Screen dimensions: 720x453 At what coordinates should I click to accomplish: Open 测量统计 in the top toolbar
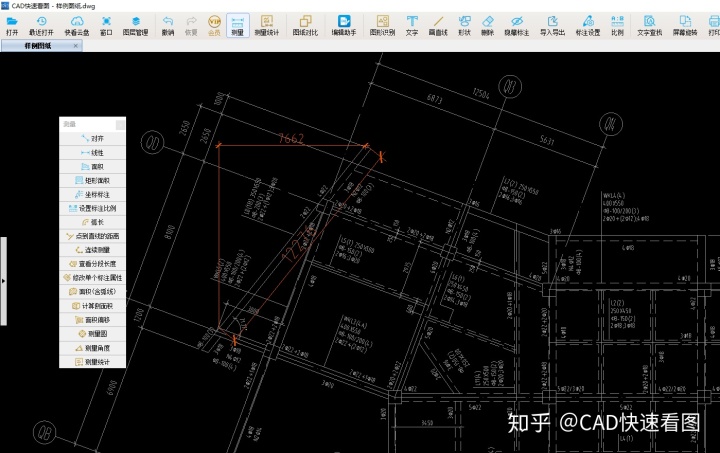coord(267,26)
